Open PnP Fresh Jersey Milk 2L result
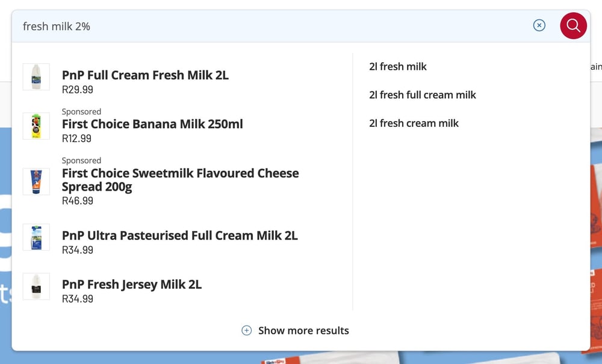The width and height of the screenshot is (602, 364). tap(132, 284)
